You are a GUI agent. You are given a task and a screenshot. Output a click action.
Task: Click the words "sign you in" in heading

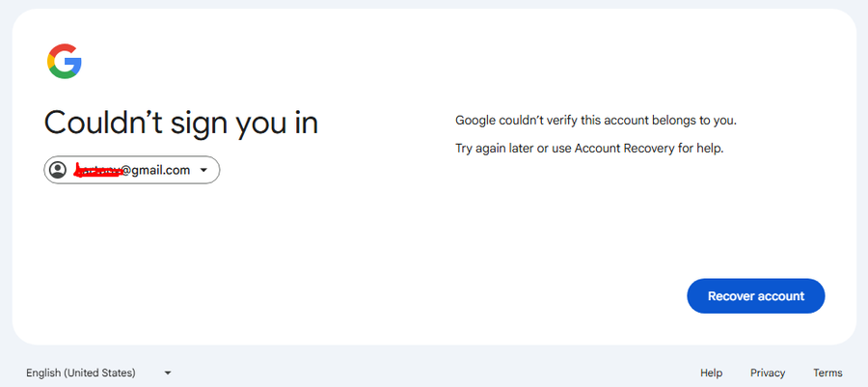244,124
